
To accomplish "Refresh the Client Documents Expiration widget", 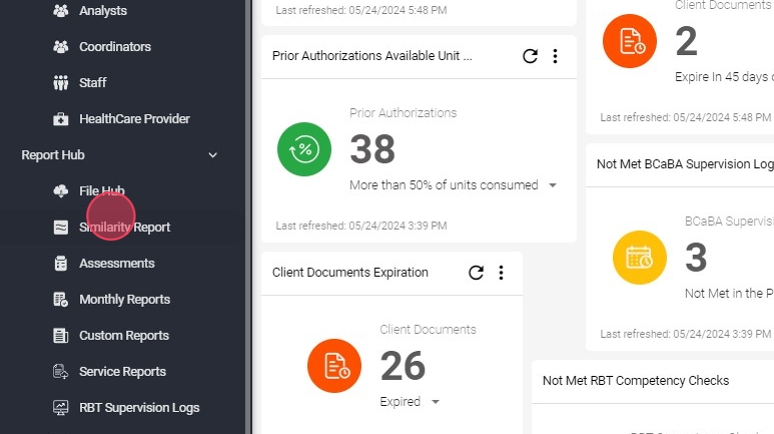I will coord(476,273).
